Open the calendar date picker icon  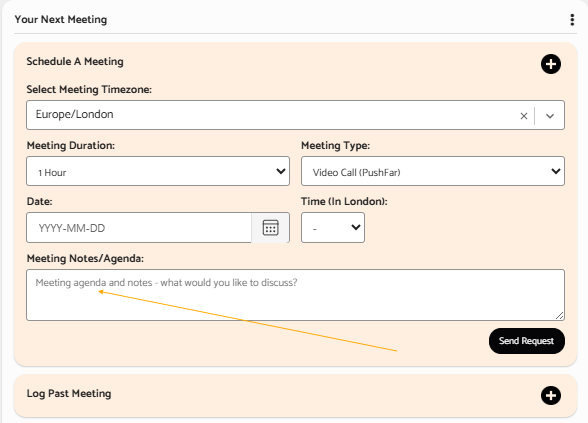coord(270,228)
